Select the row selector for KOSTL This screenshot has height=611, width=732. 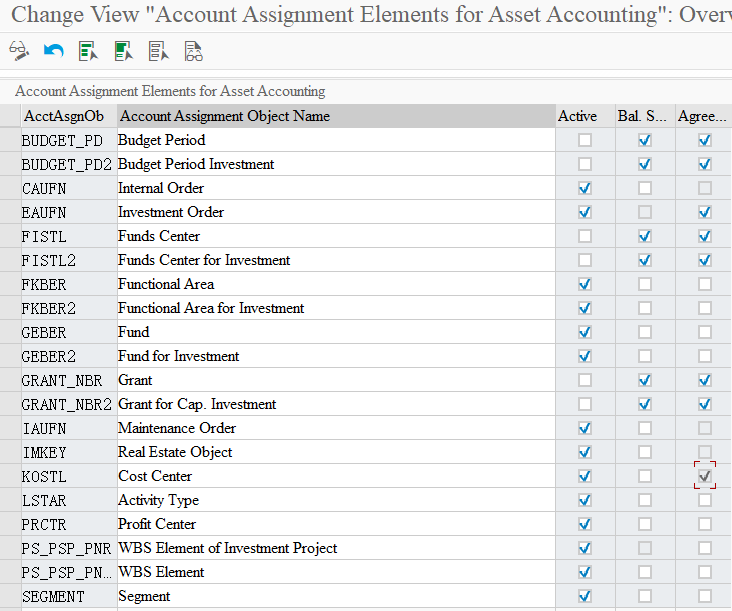tap(10, 476)
